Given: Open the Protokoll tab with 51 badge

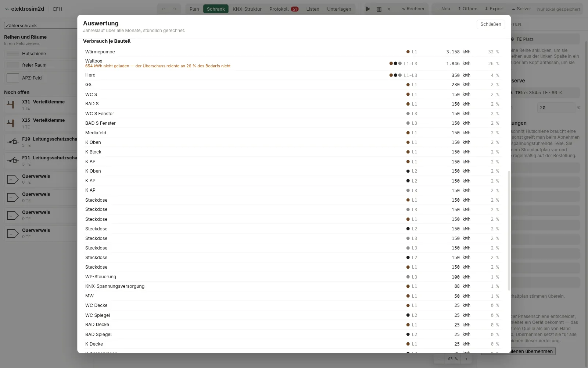Looking at the screenshot, I should pyautogui.click(x=284, y=9).
